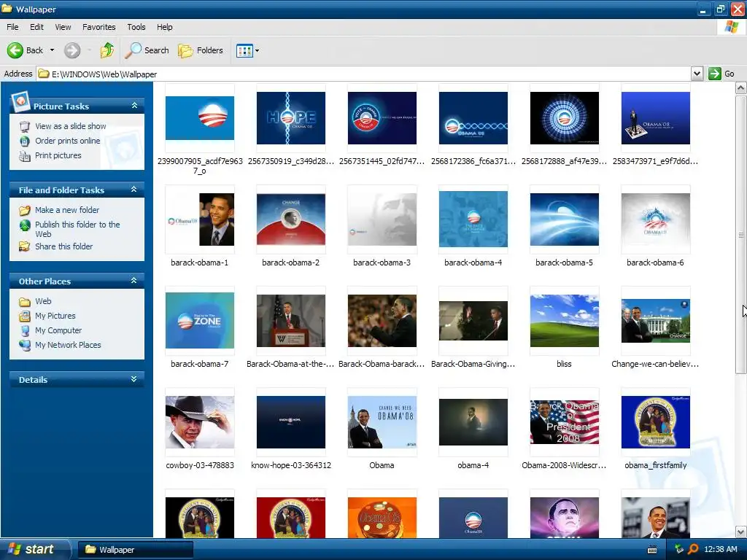This screenshot has width=747, height=560.
Task: Expand the Details panel
Action: pos(134,379)
